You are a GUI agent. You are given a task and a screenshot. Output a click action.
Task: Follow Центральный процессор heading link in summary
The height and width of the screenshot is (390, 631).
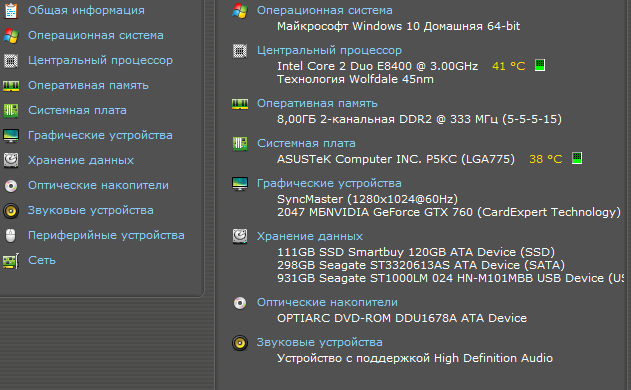point(329,50)
